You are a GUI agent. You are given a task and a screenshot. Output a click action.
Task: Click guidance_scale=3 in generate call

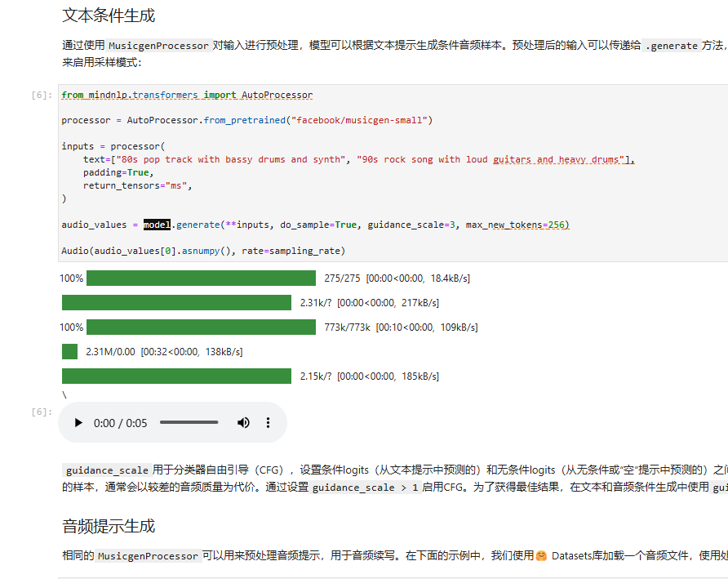(x=411, y=225)
